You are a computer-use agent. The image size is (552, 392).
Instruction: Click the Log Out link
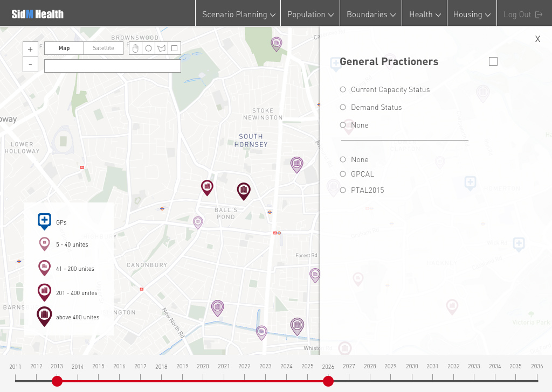[x=522, y=15]
